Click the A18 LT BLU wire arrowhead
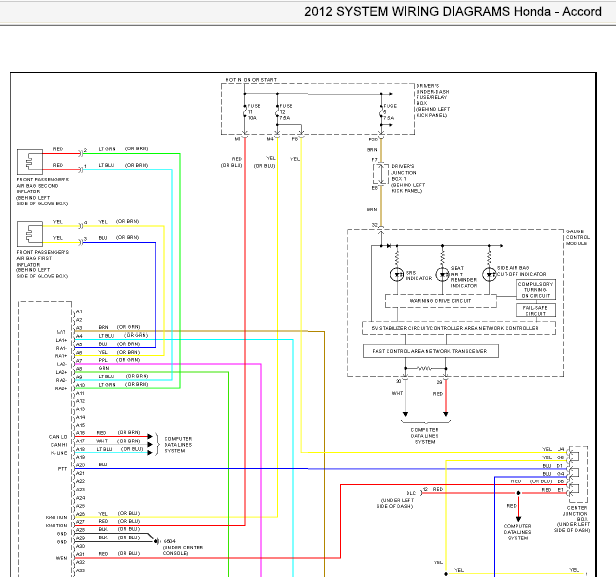Viewport: 616px width, 577px height. pyautogui.click(x=150, y=452)
